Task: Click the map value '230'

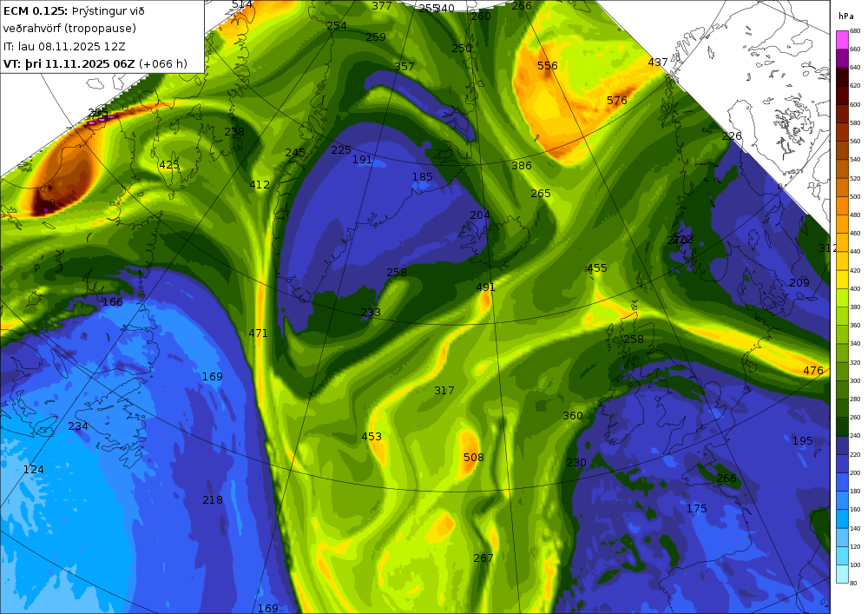Action: (x=576, y=462)
